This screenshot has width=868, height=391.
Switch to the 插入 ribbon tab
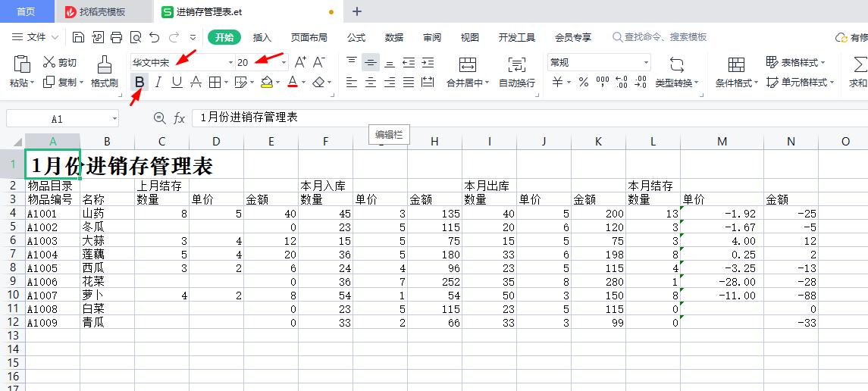pos(262,37)
